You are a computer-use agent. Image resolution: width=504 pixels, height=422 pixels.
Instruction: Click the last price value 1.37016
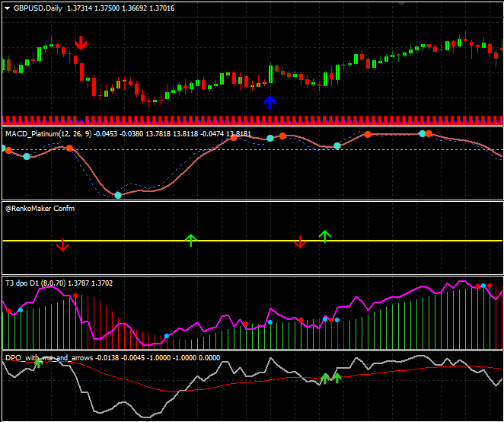[162, 8]
